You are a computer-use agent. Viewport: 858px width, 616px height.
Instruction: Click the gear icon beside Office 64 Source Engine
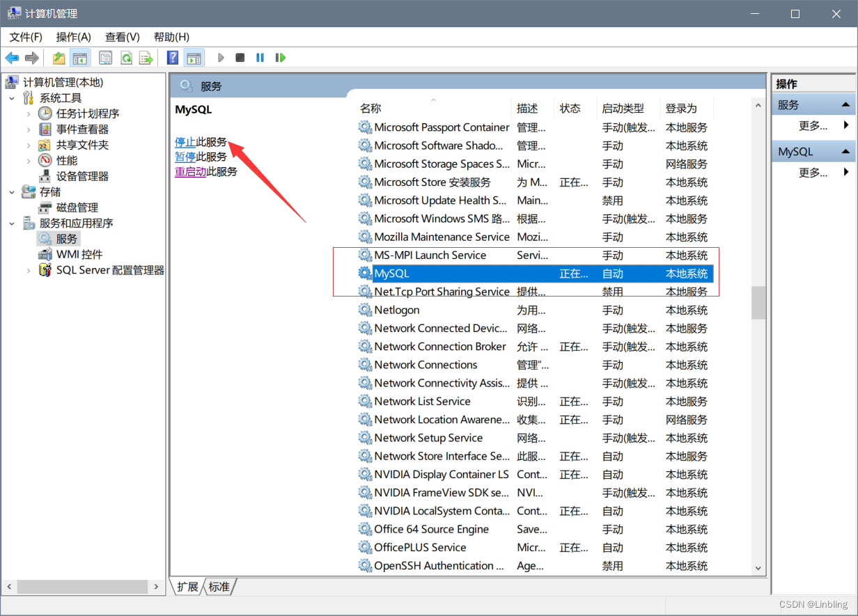[x=365, y=529]
